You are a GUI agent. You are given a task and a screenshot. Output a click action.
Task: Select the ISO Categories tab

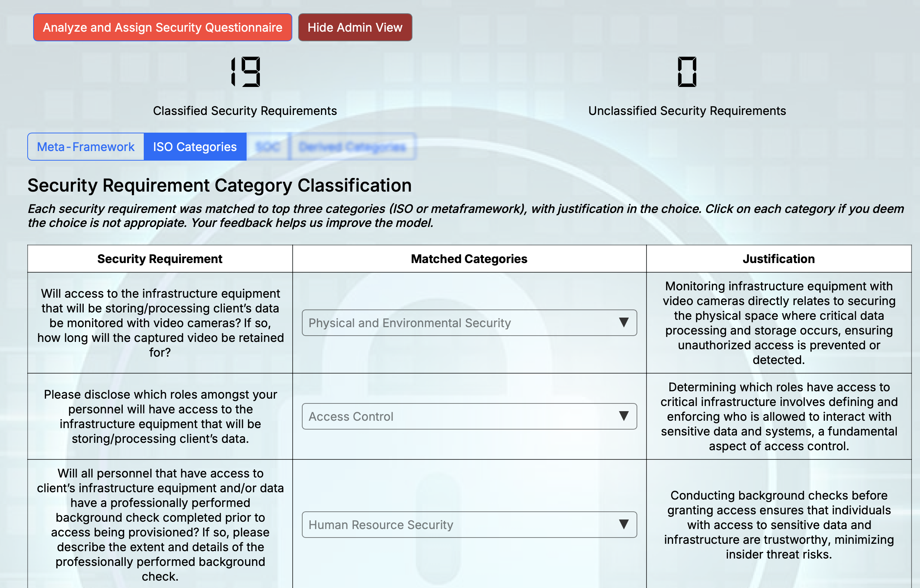coord(195,147)
